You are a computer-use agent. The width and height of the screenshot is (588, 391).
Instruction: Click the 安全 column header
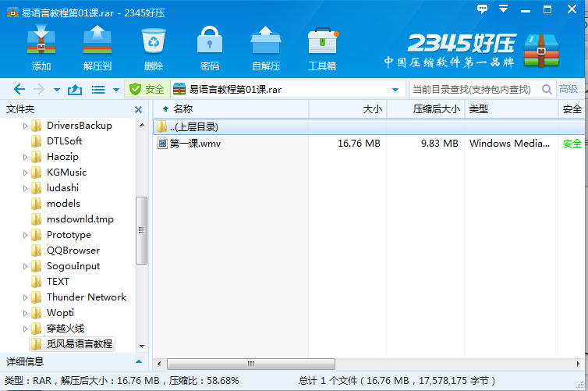572,109
